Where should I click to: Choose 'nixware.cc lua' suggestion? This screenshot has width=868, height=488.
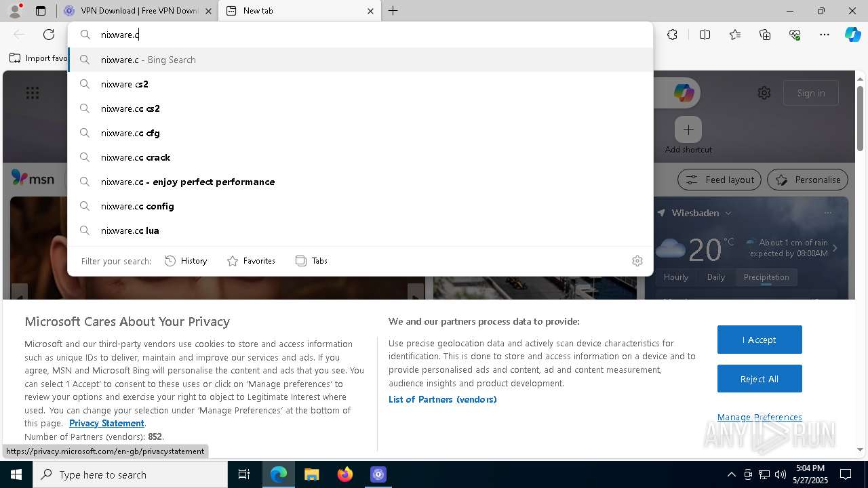point(361,230)
